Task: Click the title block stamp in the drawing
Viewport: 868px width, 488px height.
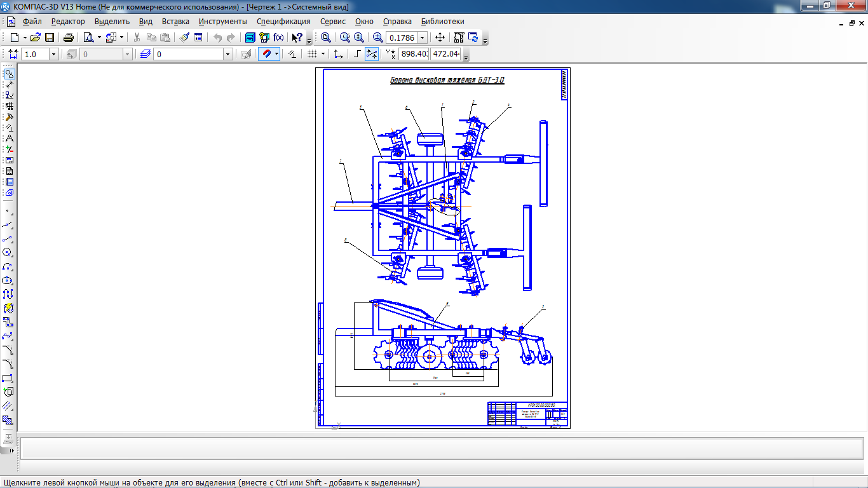Action: pos(527,414)
